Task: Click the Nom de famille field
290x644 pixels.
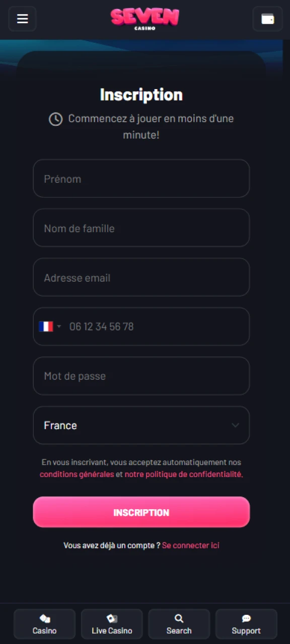Action: click(141, 228)
